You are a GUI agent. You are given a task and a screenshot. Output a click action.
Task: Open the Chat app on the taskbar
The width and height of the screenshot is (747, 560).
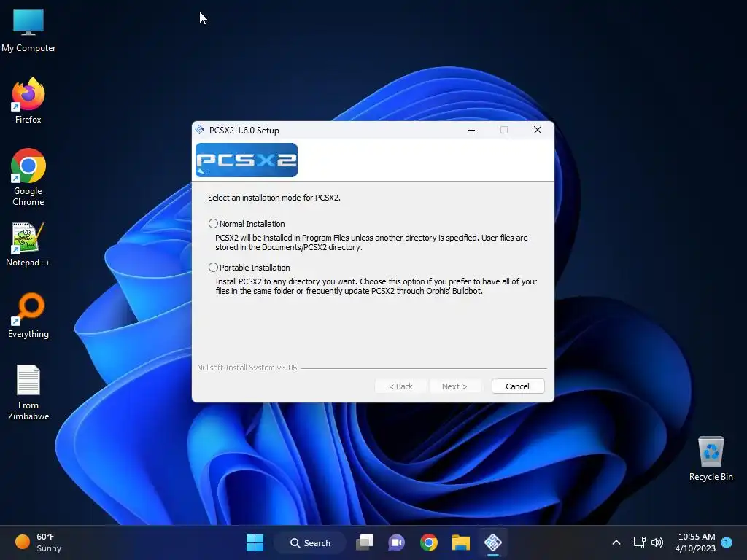[396, 542]
